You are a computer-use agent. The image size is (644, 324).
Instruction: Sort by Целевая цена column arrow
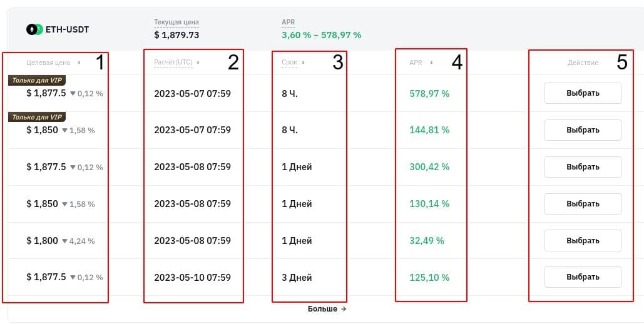(x=79, y=63)
